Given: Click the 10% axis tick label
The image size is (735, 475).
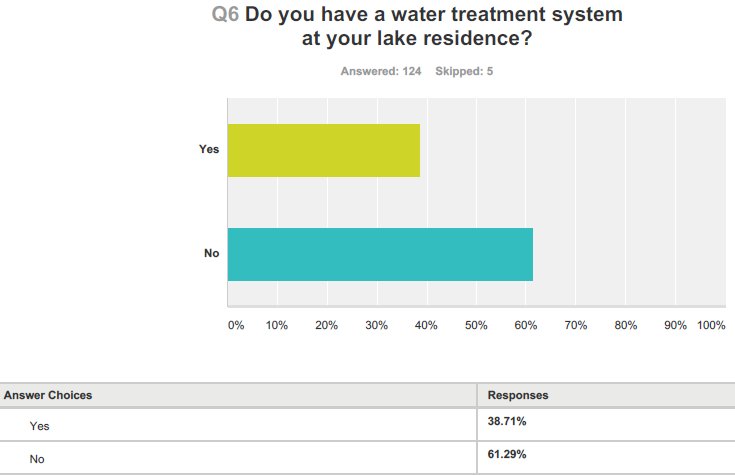Looking at the screenshot, I should coord(277,325).
